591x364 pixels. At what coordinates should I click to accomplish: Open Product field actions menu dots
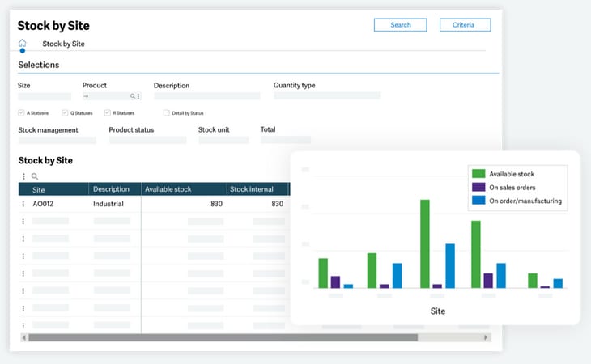click(138, 96)
